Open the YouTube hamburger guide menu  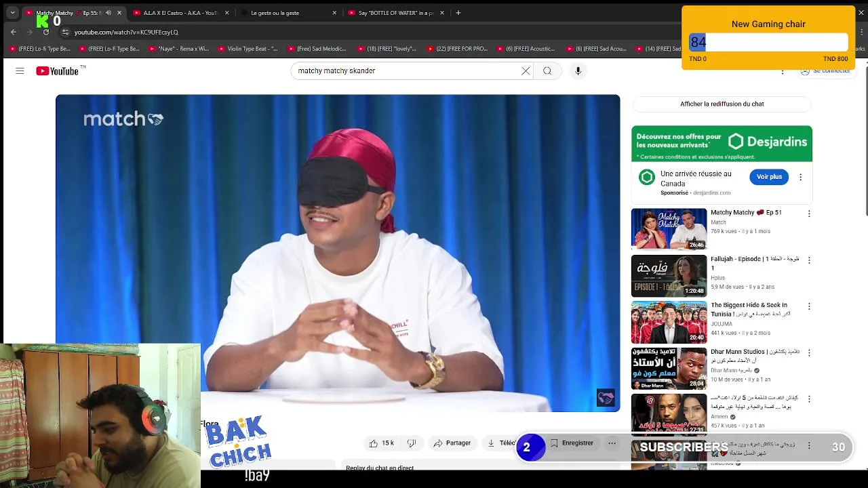pos(20,70)
